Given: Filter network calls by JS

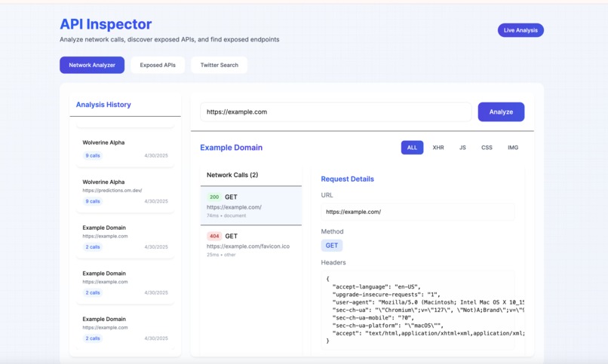Looking at the screenshot, I should 462,148.
